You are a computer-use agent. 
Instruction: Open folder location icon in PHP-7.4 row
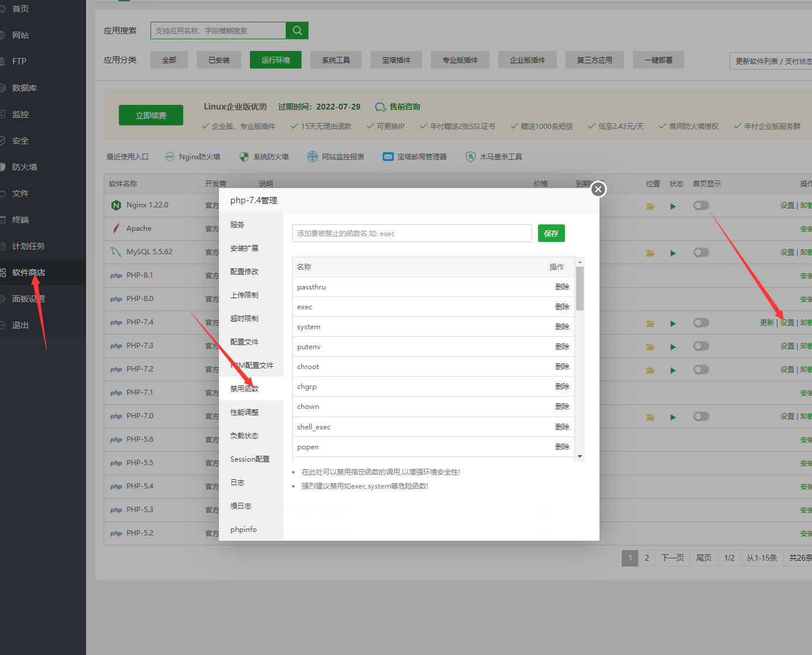[650, 323]
